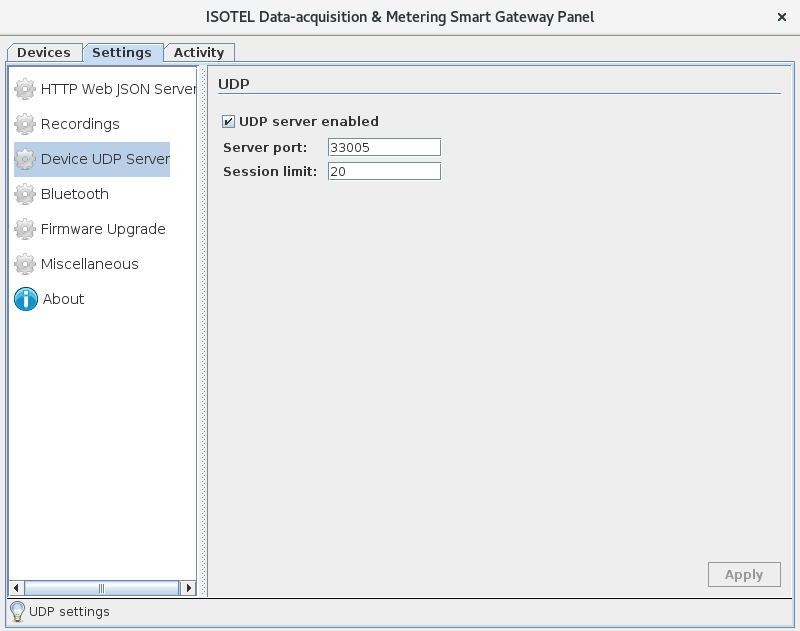The image size is (800, 631).
Task: Select the Settings tab
Action: coord(122,53)
